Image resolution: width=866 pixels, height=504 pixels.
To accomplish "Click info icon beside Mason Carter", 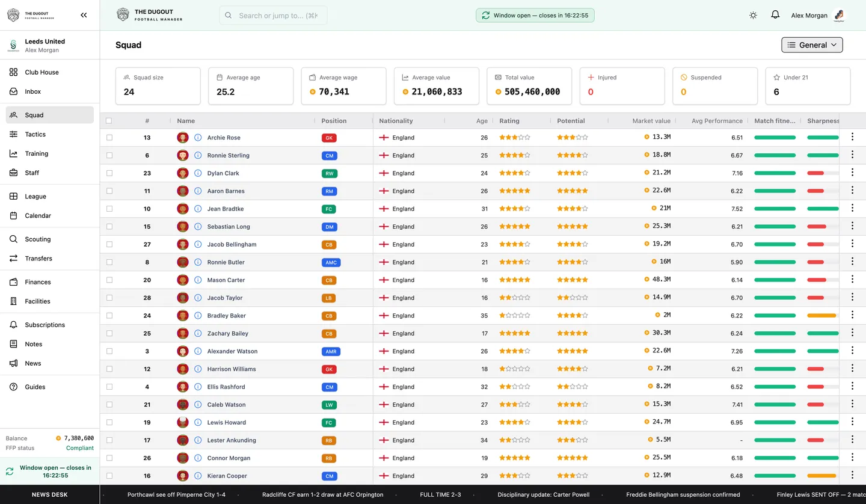I will point(198,280).
